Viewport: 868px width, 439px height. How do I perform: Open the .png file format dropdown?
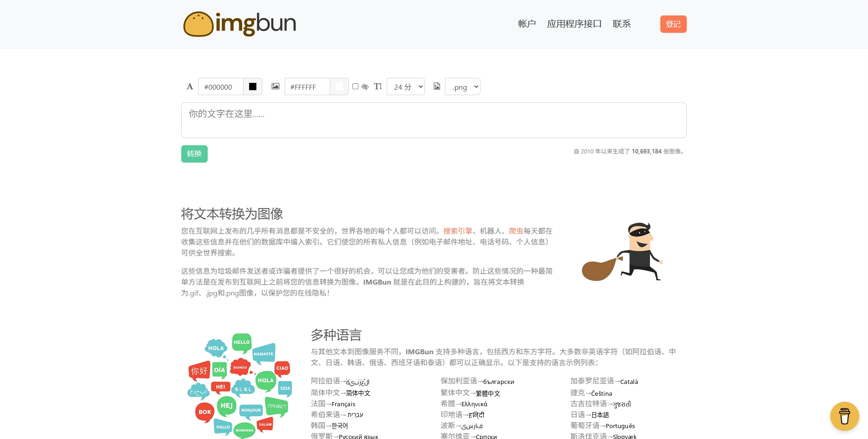coord(463,87)
